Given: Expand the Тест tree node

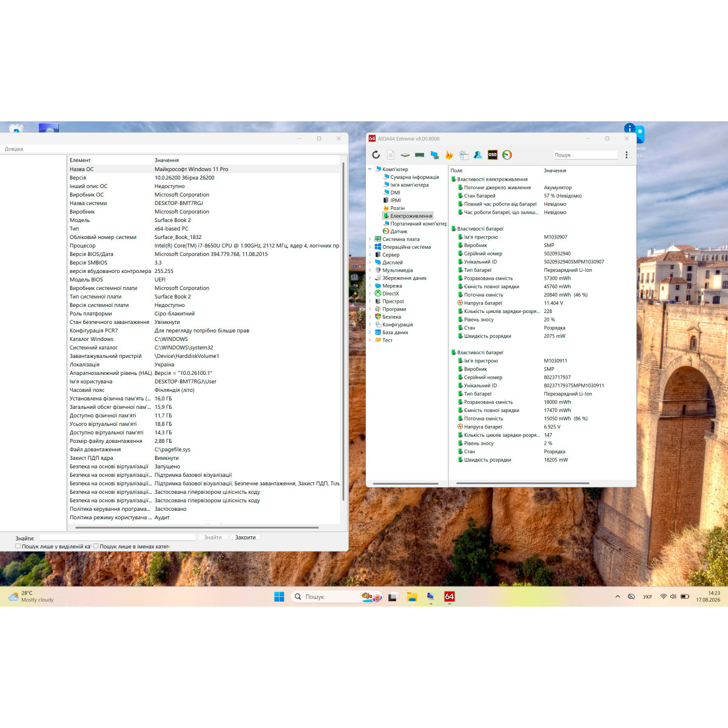Looking at the screenshot, I should pyautogui.click(x=370, y=340).
